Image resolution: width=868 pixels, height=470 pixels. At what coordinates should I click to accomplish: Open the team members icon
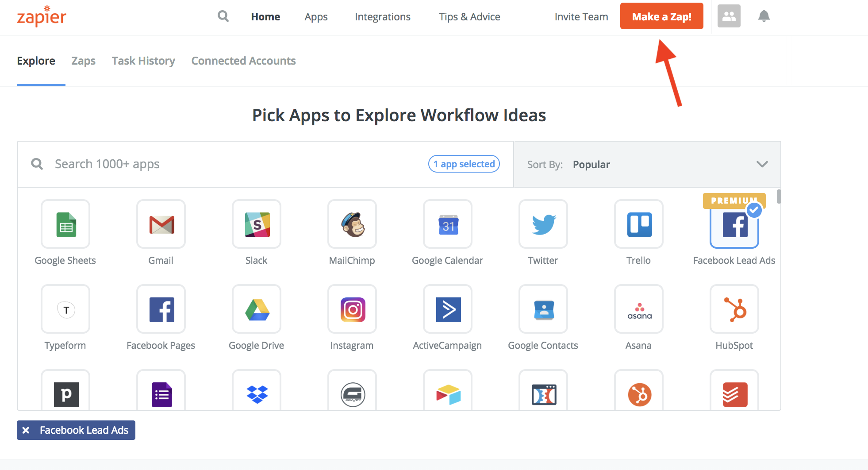(x=729, y=16)
